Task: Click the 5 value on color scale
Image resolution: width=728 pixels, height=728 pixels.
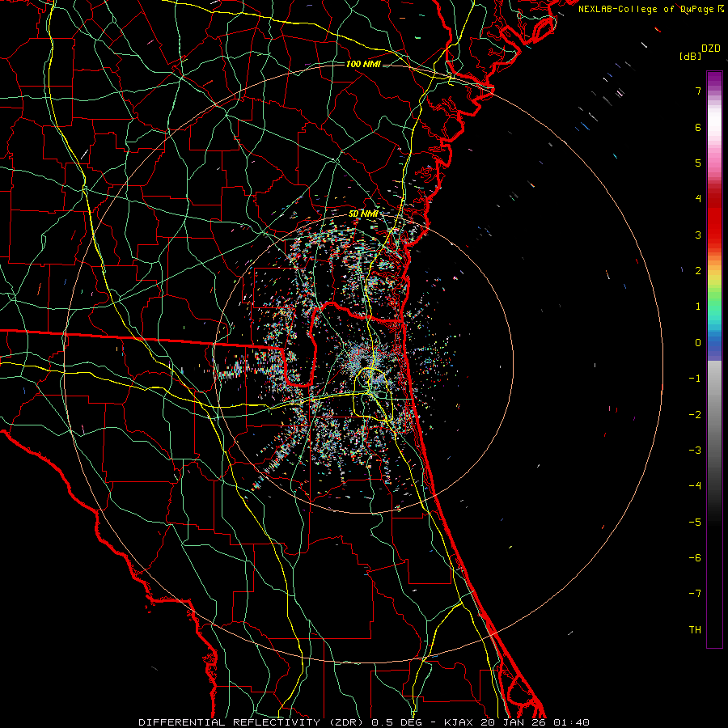Action: click(x=698, y=163)
